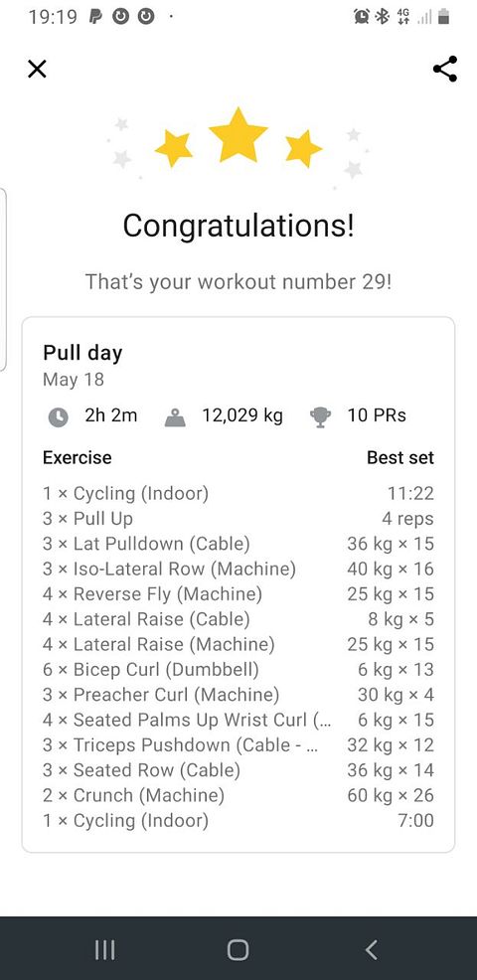
Task: Open the Preacher Curl (Machine) row
Action: (x=238, y=695)
